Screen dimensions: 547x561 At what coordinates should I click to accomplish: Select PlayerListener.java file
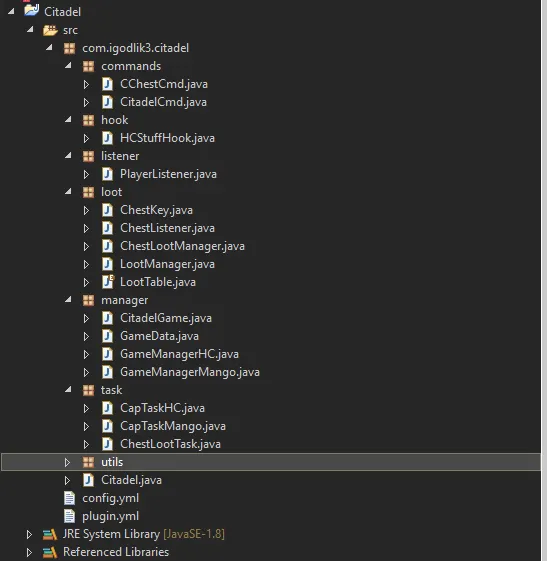[x=168, y=174]
